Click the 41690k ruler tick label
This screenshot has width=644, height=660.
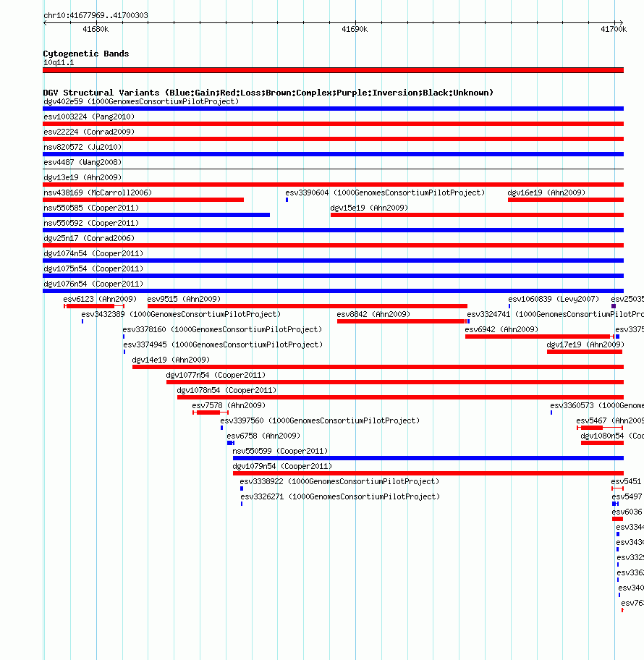[x=355, y=29]
